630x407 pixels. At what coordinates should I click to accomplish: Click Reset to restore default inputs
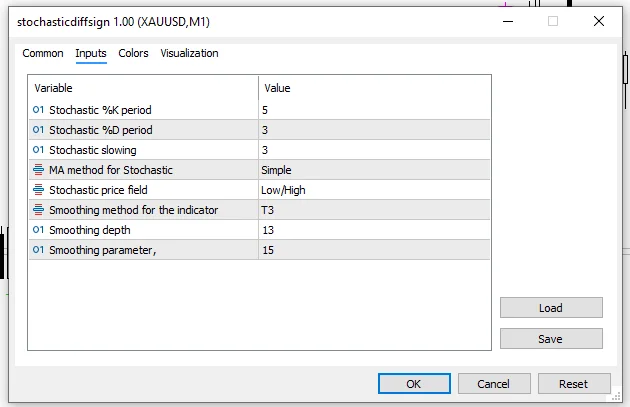pyautogui.click(x=574, y=384)
